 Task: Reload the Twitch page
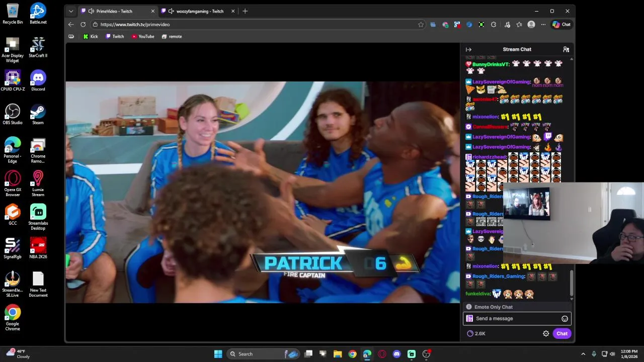(83, 24)
